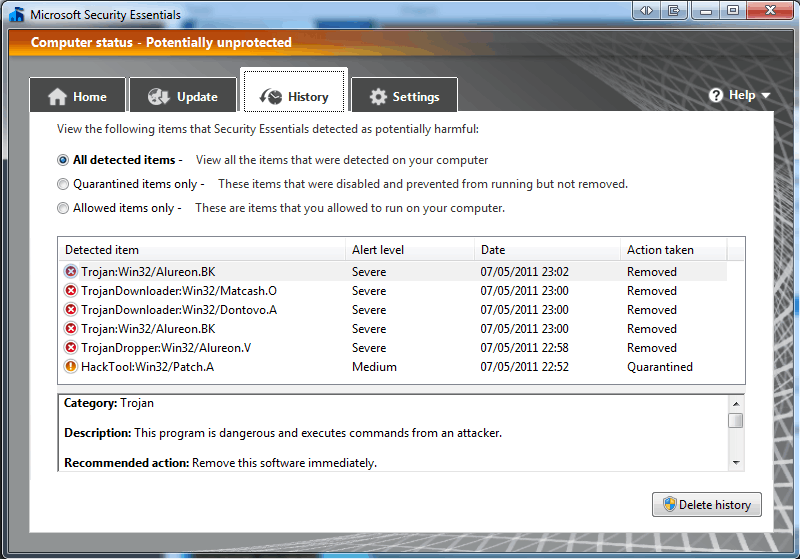Close the Security Essentials window
Image resolution: width=800 pixels, height=559 pixels.
click(x=770, y=10)
